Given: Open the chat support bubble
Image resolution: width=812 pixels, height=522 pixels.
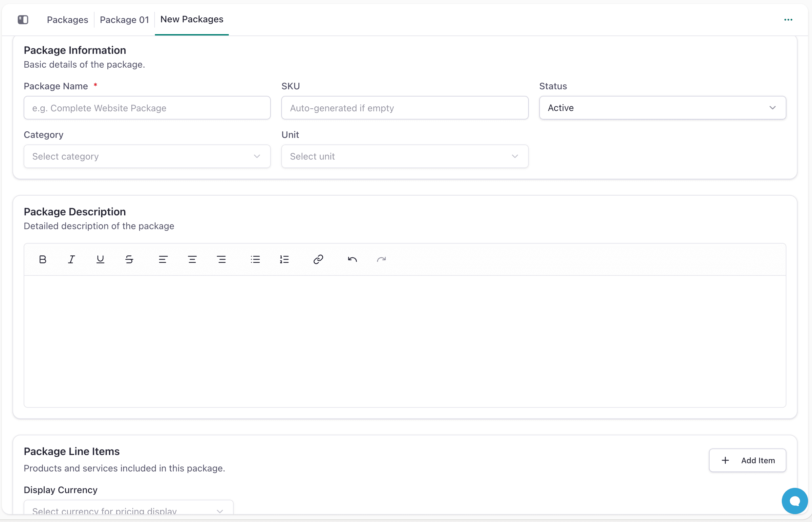Looking at the screenshot, I should click(x=795, y=501).
